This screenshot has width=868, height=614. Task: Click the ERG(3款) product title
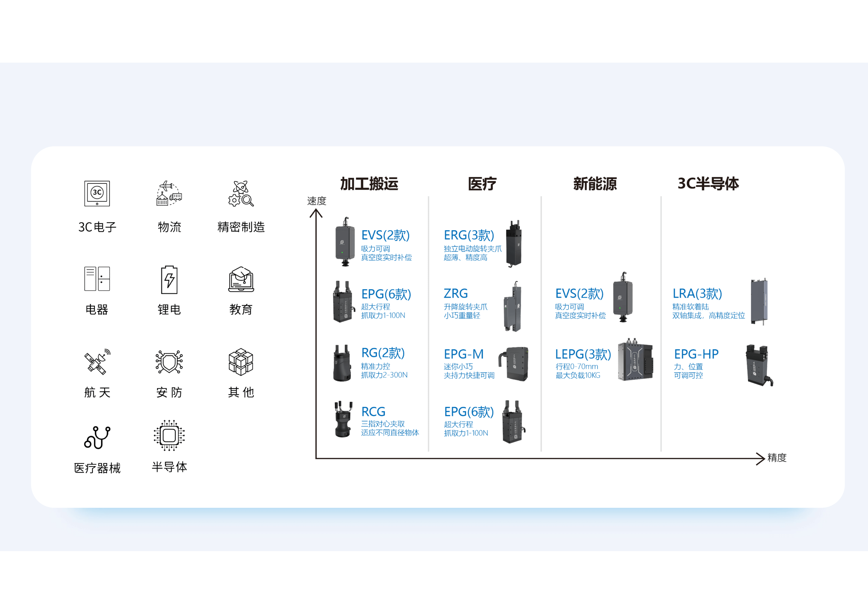[469, 236]
